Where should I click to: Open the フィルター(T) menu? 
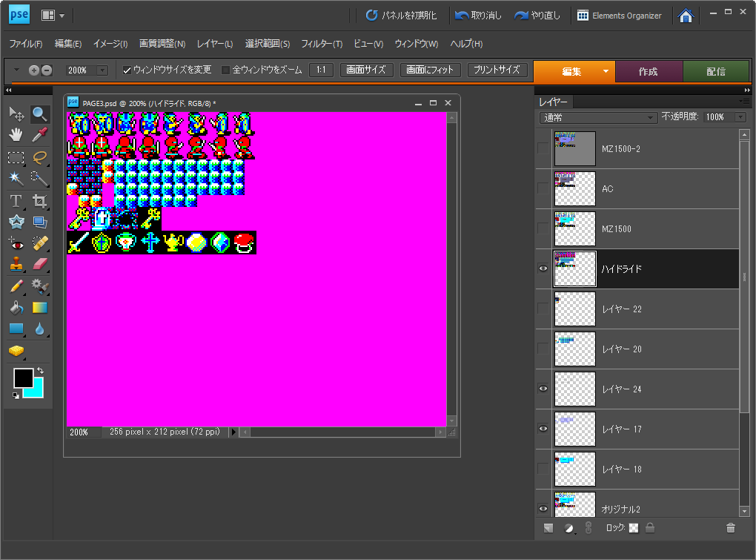click(x=322, y=44)
